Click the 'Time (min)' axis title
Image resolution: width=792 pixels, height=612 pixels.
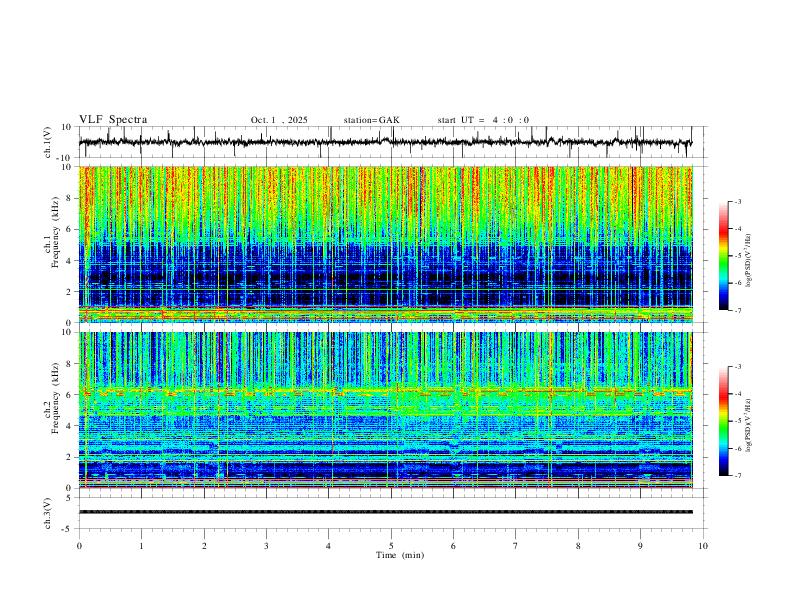click(400, 555)
